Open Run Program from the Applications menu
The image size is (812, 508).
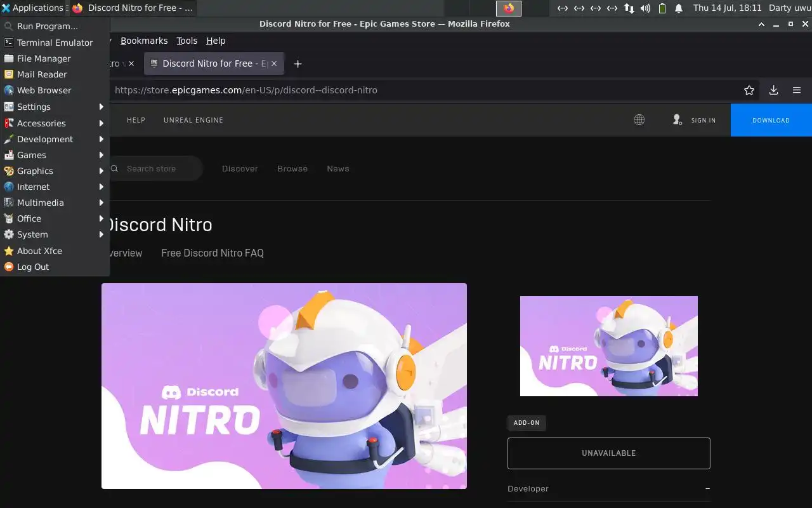pyautogui.click(x=55, y=26)
